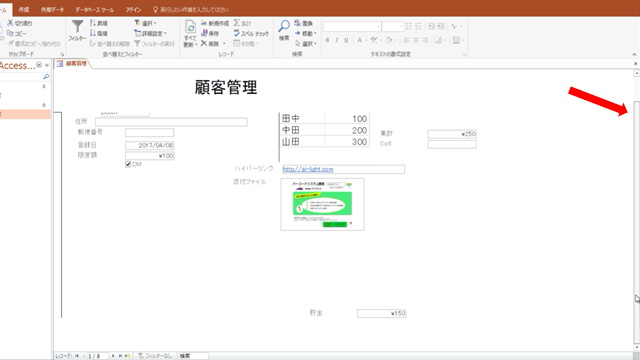
Task: Click the text highlight color button
Action: (x=373, y=40)
